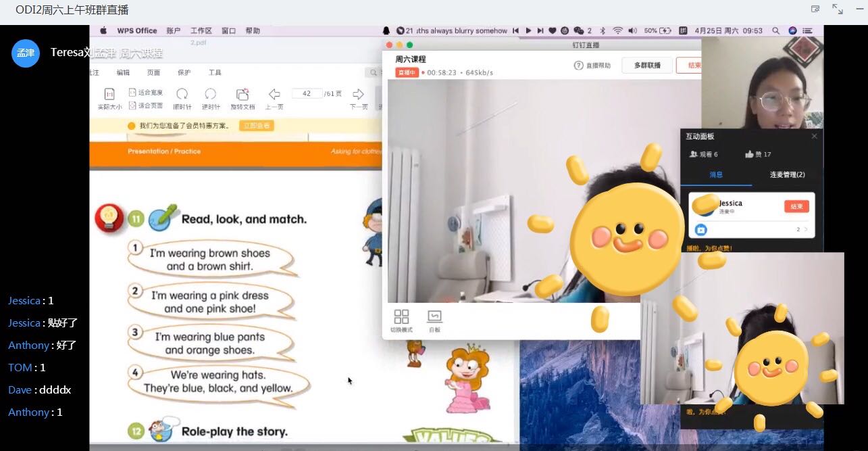Viewport: 868px width, 451px height.
Task: Click the 旋转文档 rotate document icon
Action: (x=242, y=95)
